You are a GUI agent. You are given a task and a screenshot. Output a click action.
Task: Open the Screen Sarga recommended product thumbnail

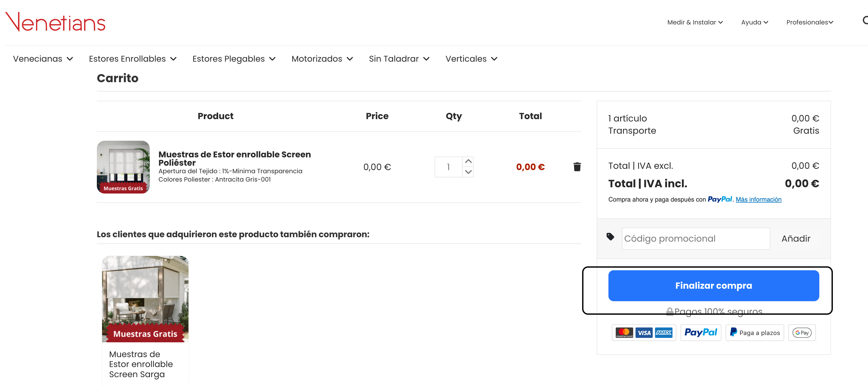145,299
